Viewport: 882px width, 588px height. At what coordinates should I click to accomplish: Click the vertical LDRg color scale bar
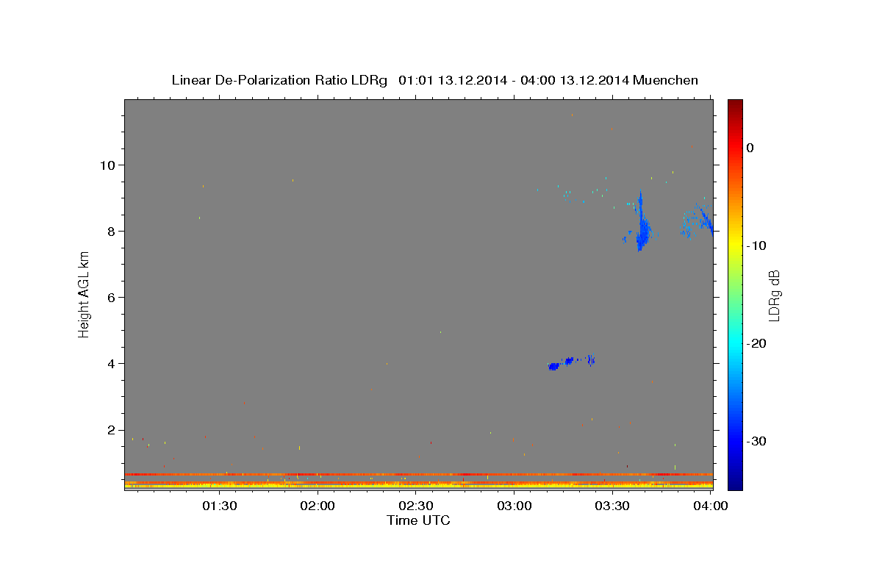coord(735,294)
